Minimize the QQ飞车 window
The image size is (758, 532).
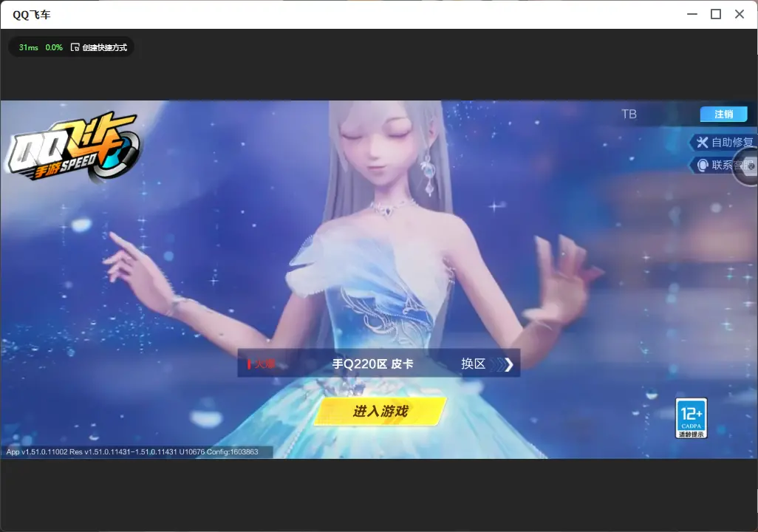(x=692, y=14)
